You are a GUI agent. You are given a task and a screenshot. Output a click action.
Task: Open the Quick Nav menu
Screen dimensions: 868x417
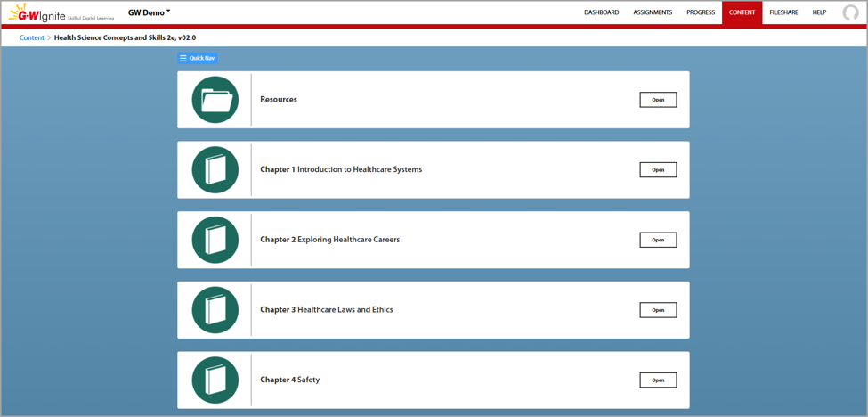[x=197, y=58]
